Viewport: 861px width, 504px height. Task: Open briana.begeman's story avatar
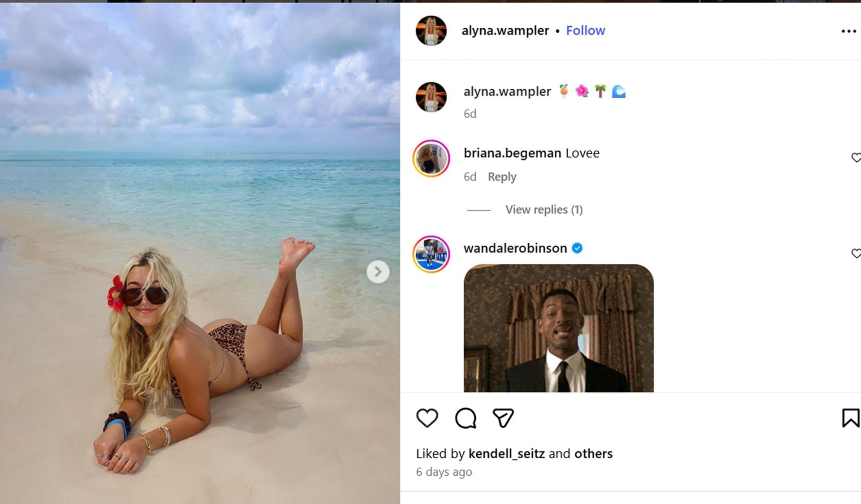click(431, 158)
